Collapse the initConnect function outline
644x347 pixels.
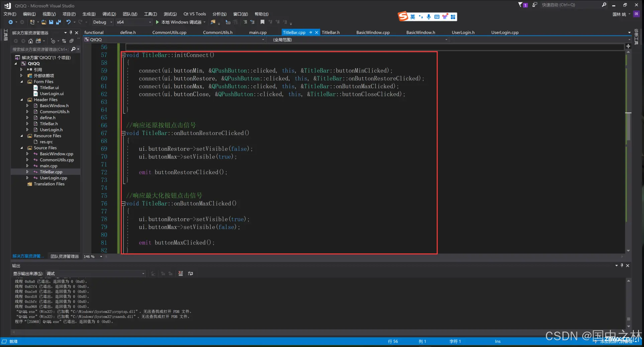[x=123, y=55]
